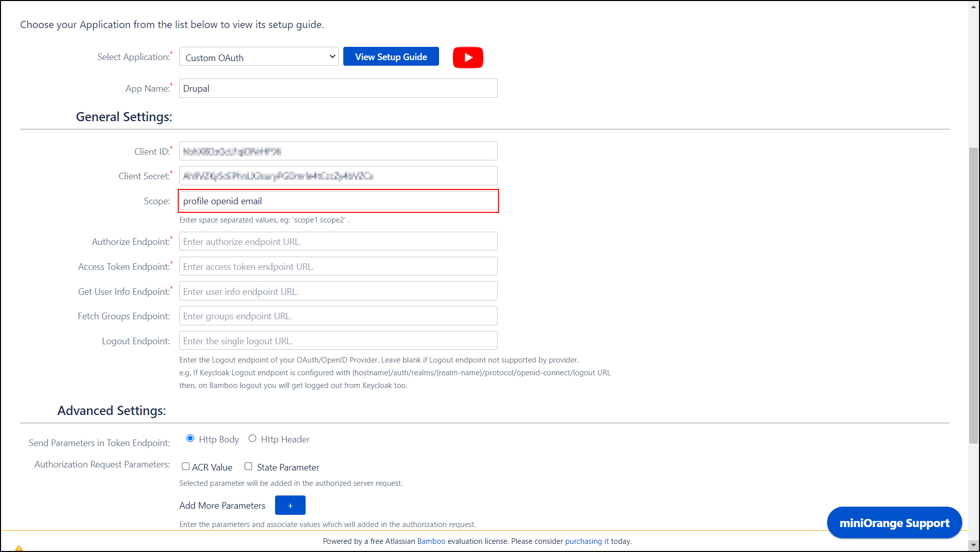Screen dimensions: 980x552
Task: Click the warning triangle icon at bottom left
Action: pyautogui.click(x=19, y=548)
